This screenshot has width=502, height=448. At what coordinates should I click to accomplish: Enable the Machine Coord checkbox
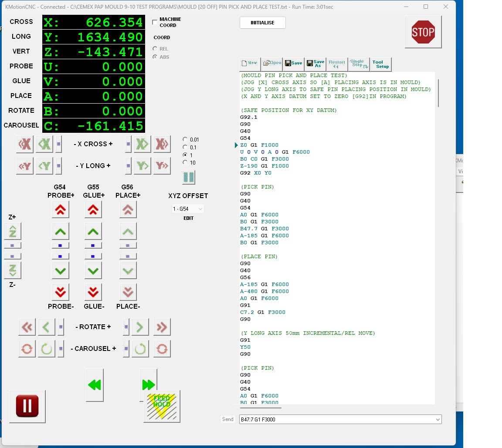155,22
